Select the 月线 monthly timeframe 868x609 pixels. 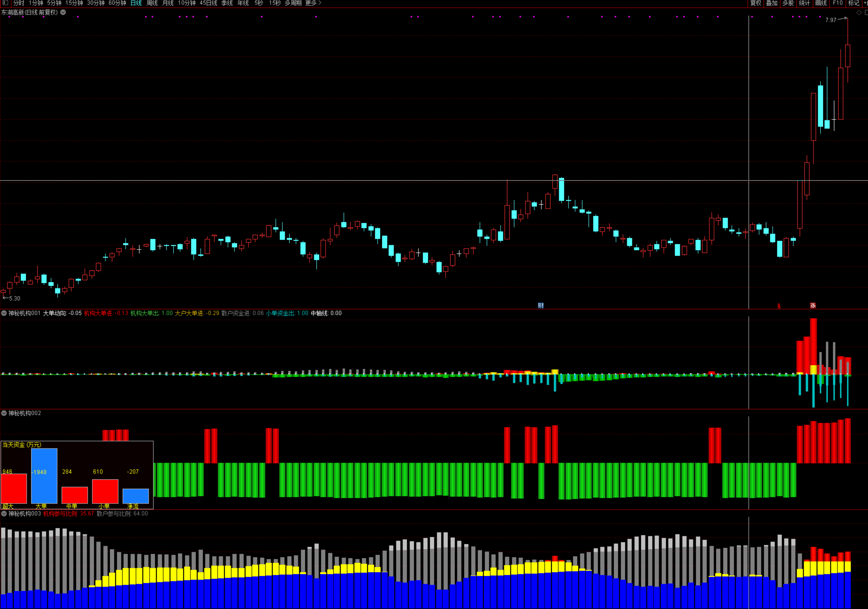[168, 3]
